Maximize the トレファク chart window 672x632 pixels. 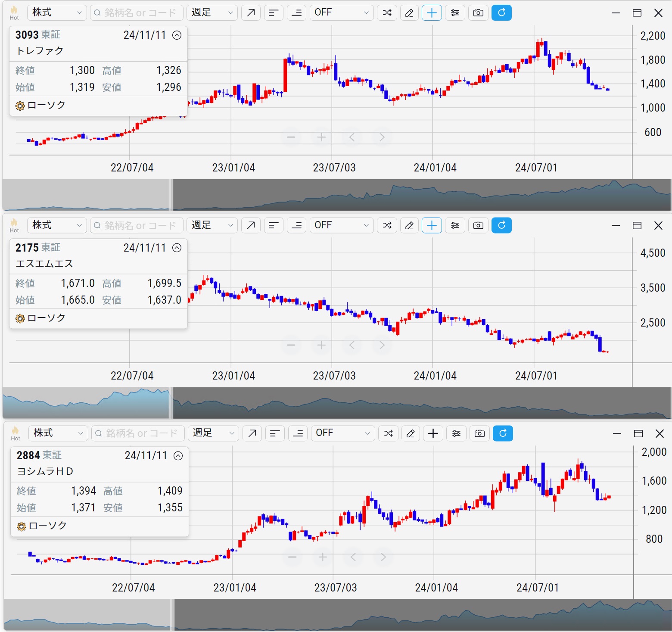click(637, 13)
